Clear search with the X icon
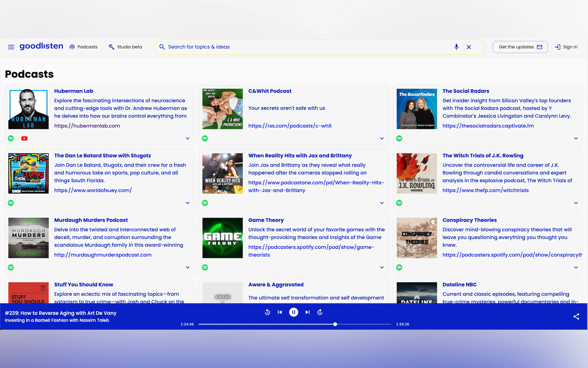588x368 pixels. coord(469,47)
